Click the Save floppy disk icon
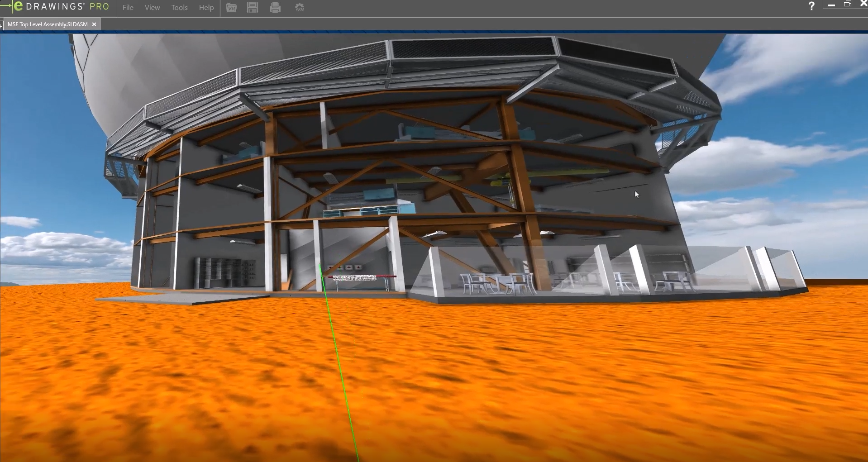Image resolution: width=868 pixels, height=462 pixels. (x=253, y=8)
